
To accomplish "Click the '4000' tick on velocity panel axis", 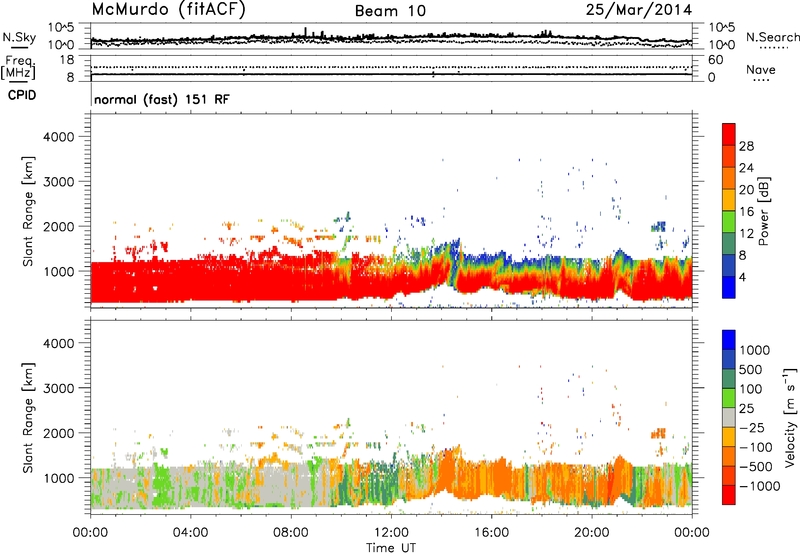I will [x=58, y=343].
